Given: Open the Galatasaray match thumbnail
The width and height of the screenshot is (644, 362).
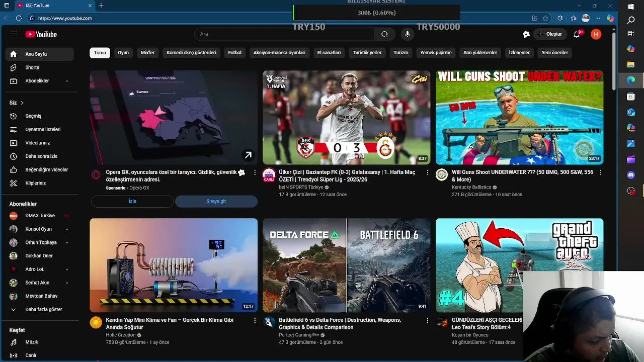Looking at the screenshot, I should tap(347, 118).
